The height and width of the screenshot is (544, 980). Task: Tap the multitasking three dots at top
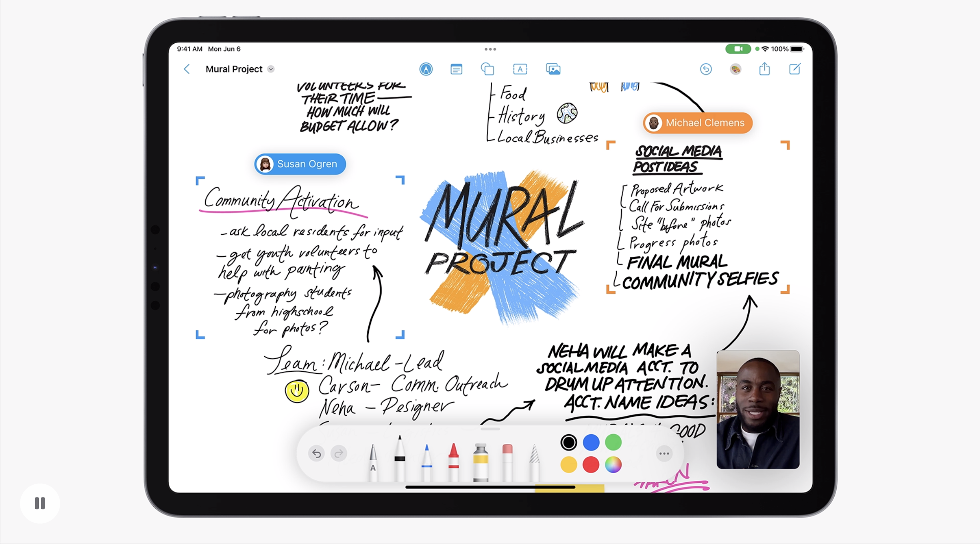(490, 49)
